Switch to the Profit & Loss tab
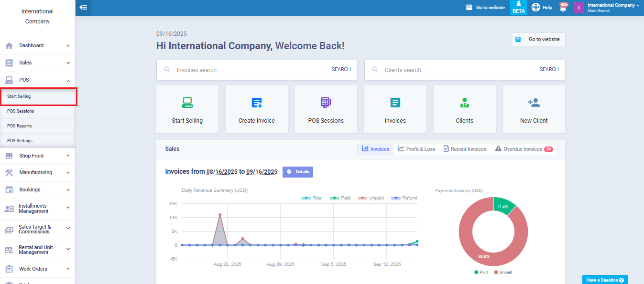This screenshot has width=644, height=284. [x=416, y=149]
